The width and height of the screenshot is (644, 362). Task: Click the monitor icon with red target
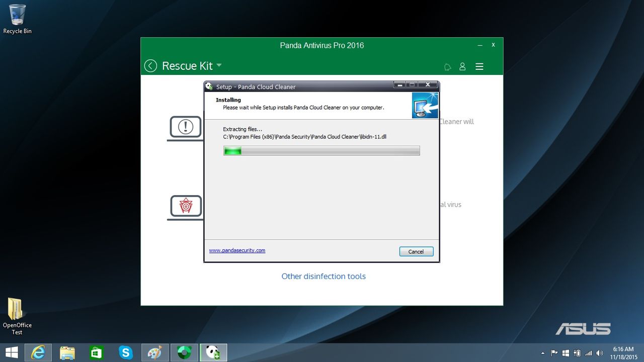(x=185, y=207)
